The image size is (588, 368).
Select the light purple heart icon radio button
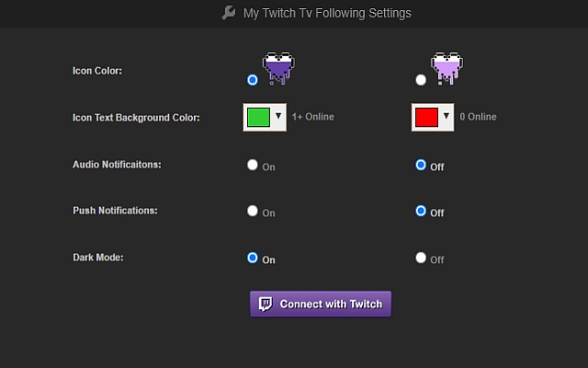click(421, 80)
